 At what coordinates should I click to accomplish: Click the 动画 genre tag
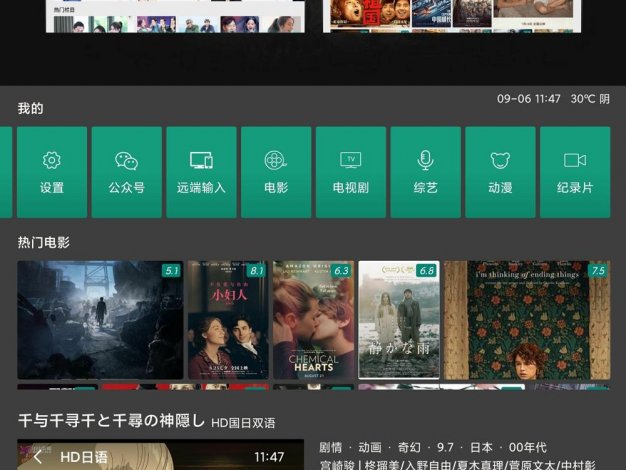[x=370, y=447]
